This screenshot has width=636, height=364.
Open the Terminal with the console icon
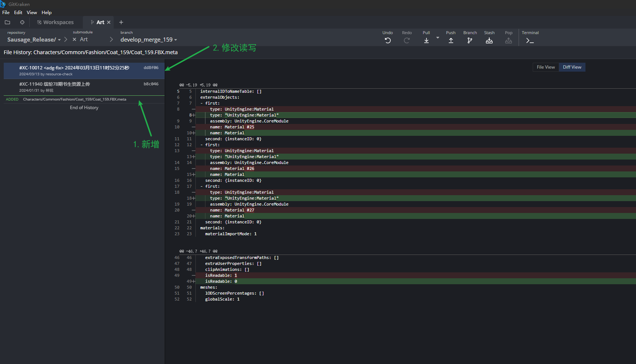point(530,40)
